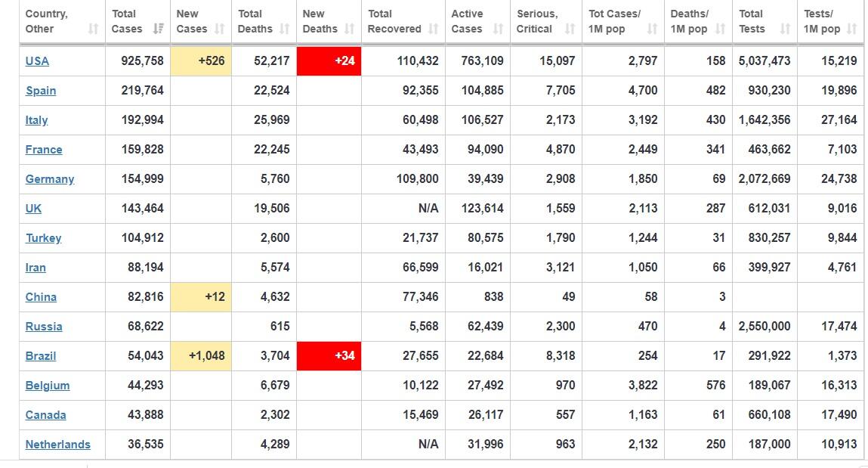Select Germany's total deaths value 5,760
This screenshot has height=468, width=868.
coord(275,179)
